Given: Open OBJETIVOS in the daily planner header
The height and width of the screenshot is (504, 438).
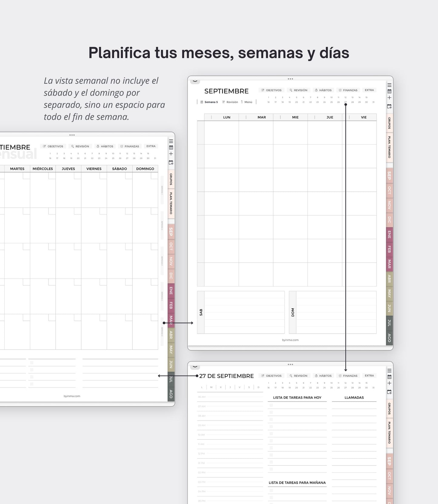Looking at the screenshot, I should [272, 376].
